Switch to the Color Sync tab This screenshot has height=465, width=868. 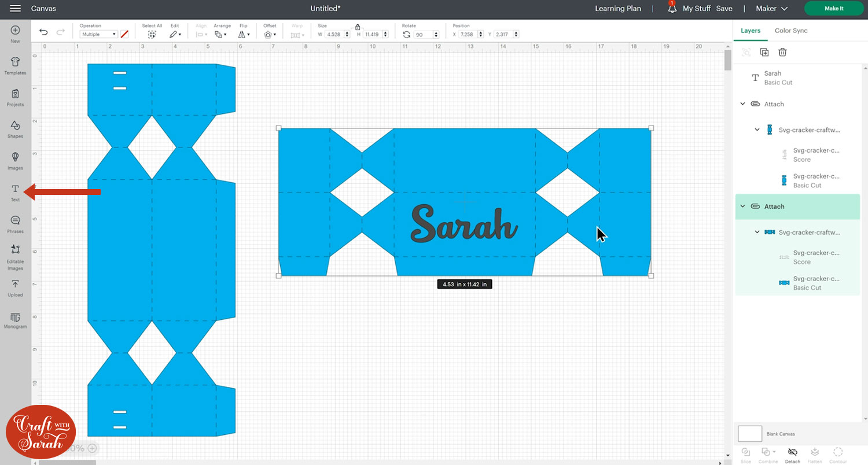pyautogui.click(x=791, y=31)
